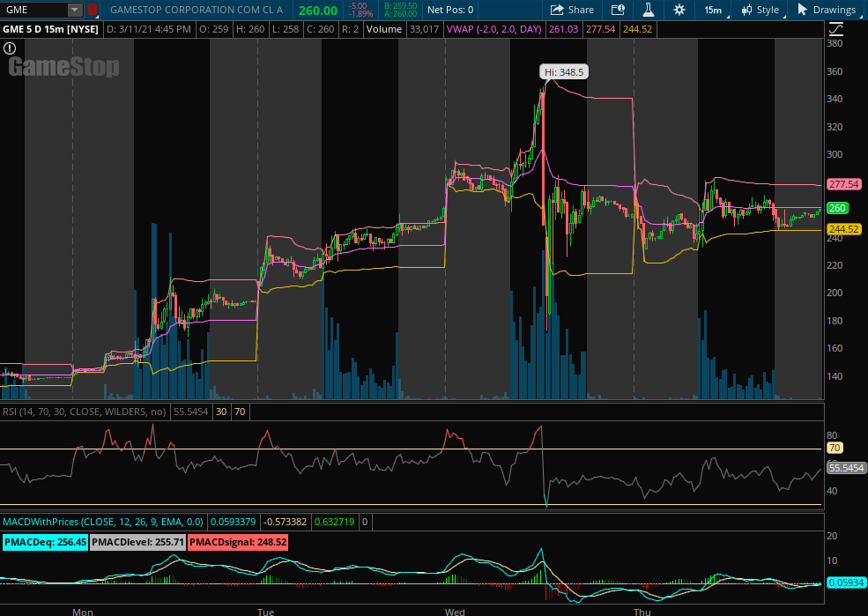
Task: Click the last price 260.00
Action: point(318,11)
